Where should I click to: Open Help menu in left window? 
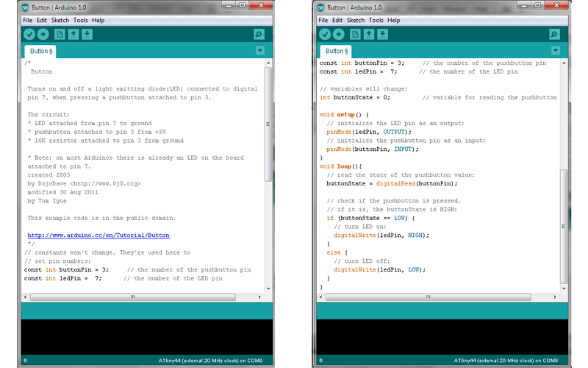(98, 21)
